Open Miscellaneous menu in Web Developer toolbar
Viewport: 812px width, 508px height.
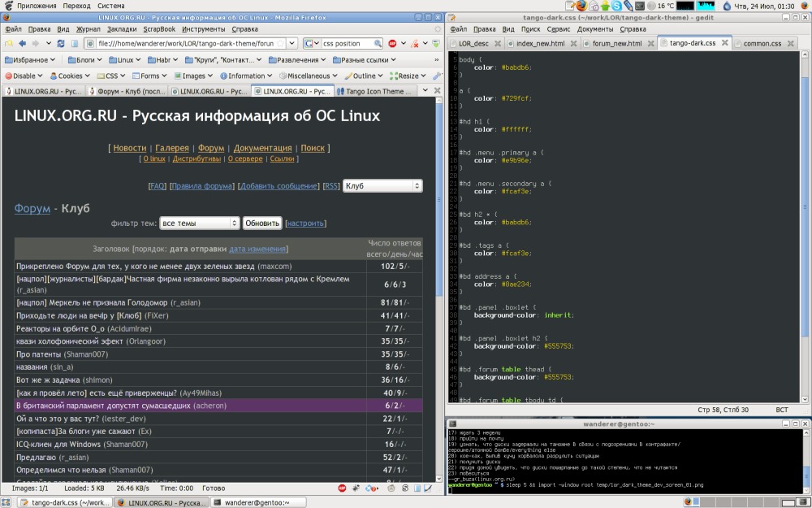point(308,76)
